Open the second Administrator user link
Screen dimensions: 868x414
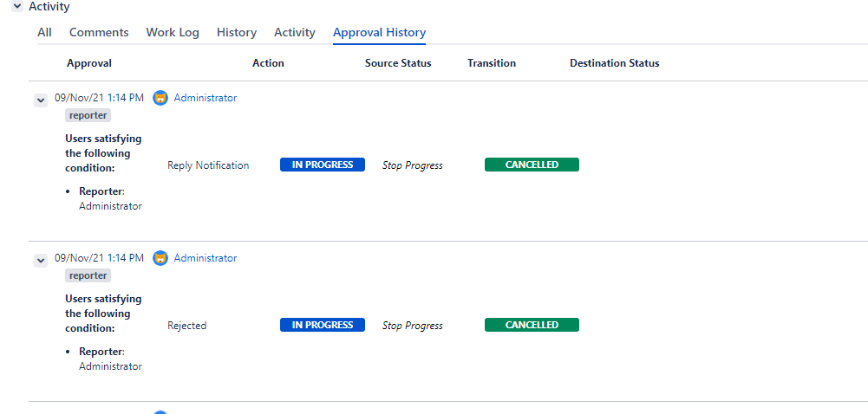click(x=206, y=258)
